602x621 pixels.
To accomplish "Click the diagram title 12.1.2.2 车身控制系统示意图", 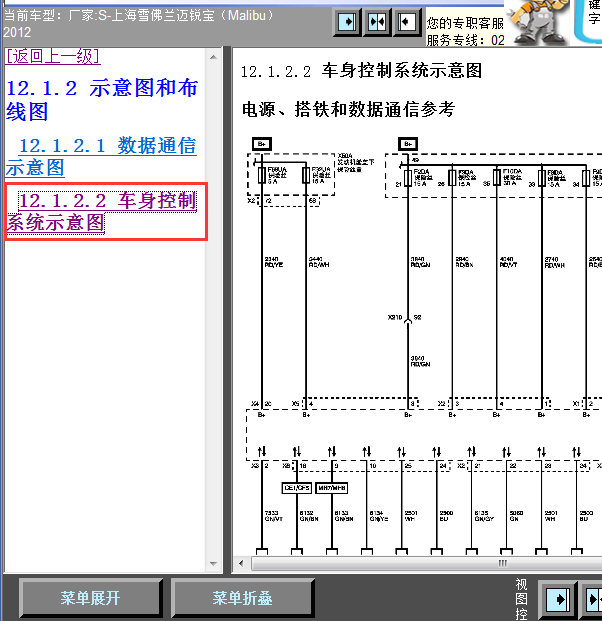I will (361, 71).
